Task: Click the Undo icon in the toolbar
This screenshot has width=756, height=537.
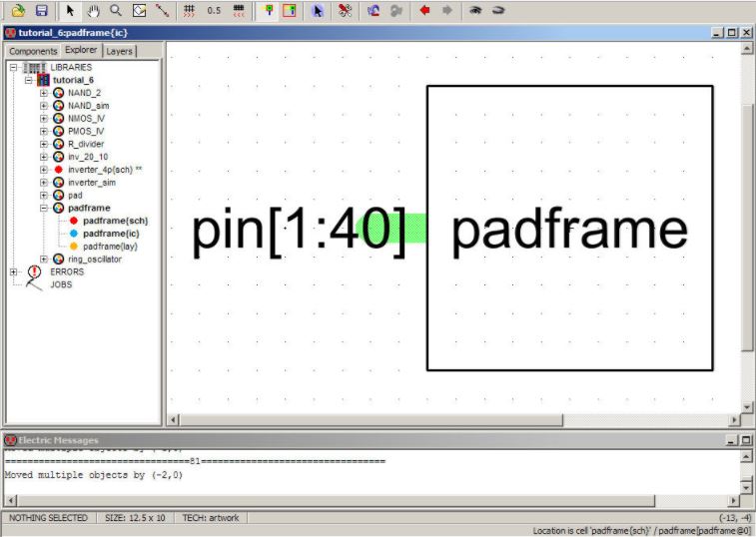Action: [x=373, y=11]
